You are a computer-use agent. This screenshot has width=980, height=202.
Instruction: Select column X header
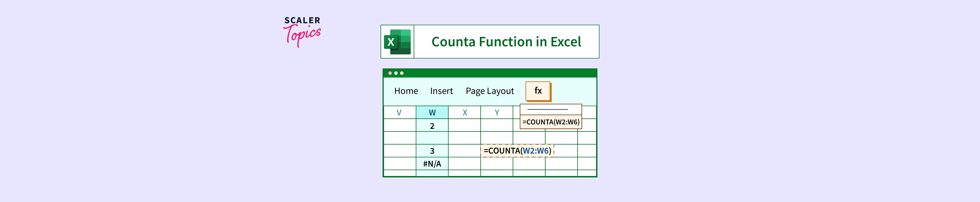464,113
